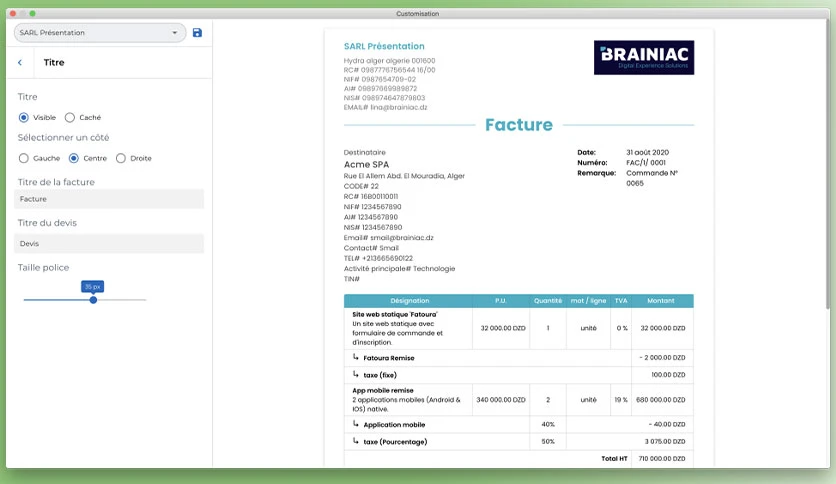The height and width of the screenshot is (484, 836).
Task: Click the arrow icon beside Fatoura Remise
Action: [x=356, y=357]
